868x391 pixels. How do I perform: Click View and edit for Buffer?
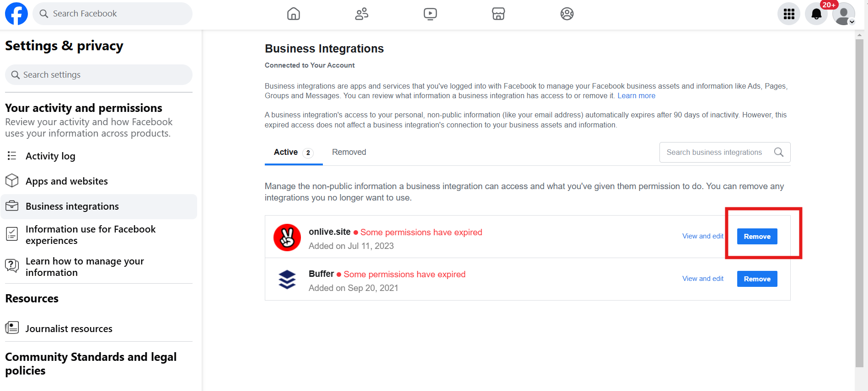pos(702,279)
